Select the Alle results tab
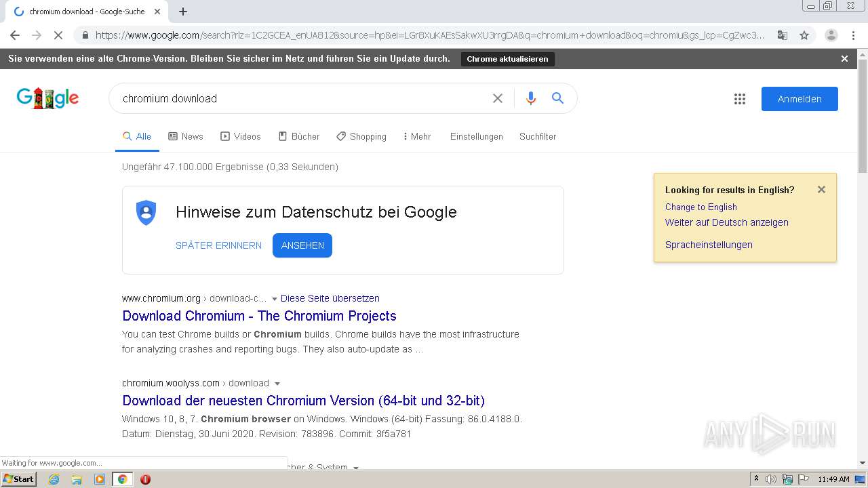The width and height of the screenshot is (868, 488). [137, 136]
